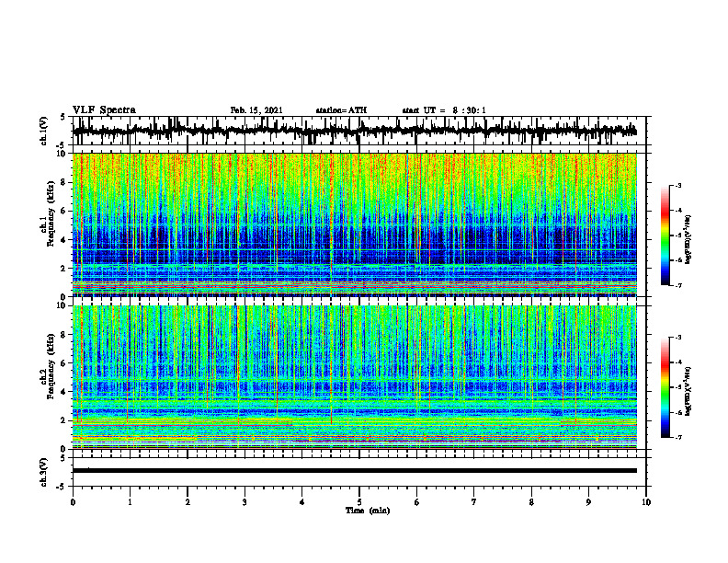Click the "3" tick on the time axis
The image size is (728, 563).
(x=245, y=502)
